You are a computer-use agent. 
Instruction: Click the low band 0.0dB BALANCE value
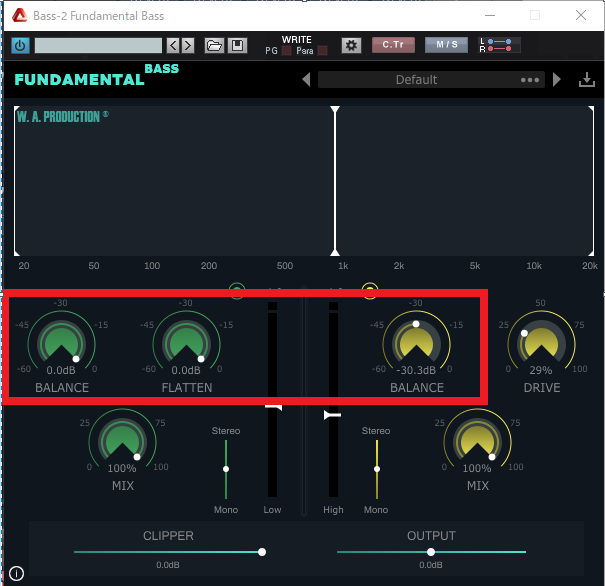pos(61,370)
